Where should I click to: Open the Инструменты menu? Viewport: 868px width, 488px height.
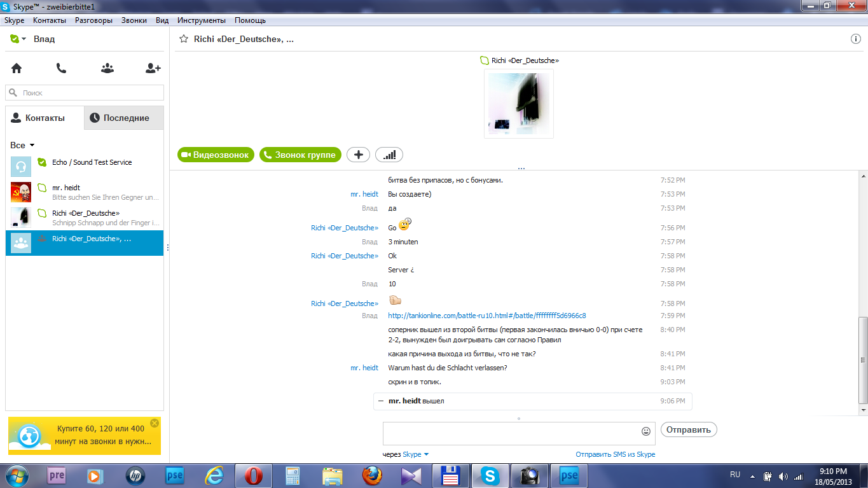[202, 20]
